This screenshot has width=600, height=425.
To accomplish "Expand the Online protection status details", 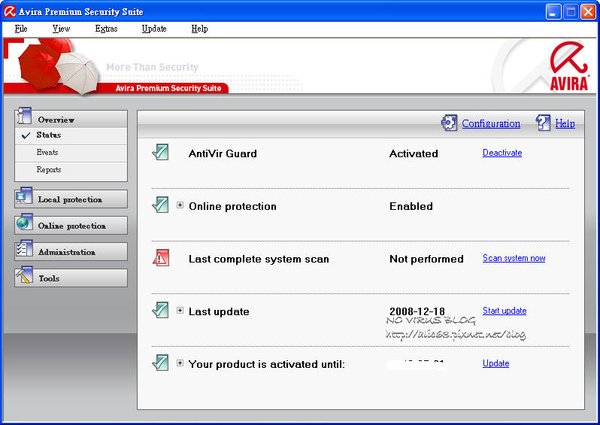I will 180,205.
